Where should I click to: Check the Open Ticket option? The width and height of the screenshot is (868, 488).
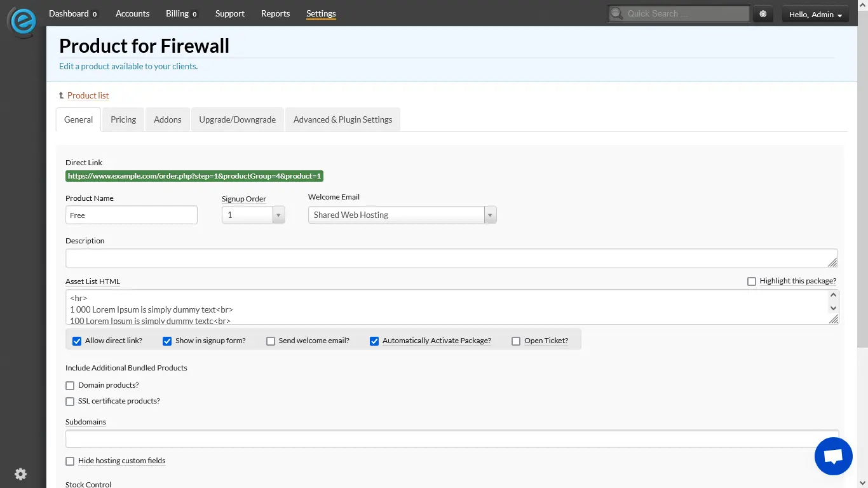point(516,341)
